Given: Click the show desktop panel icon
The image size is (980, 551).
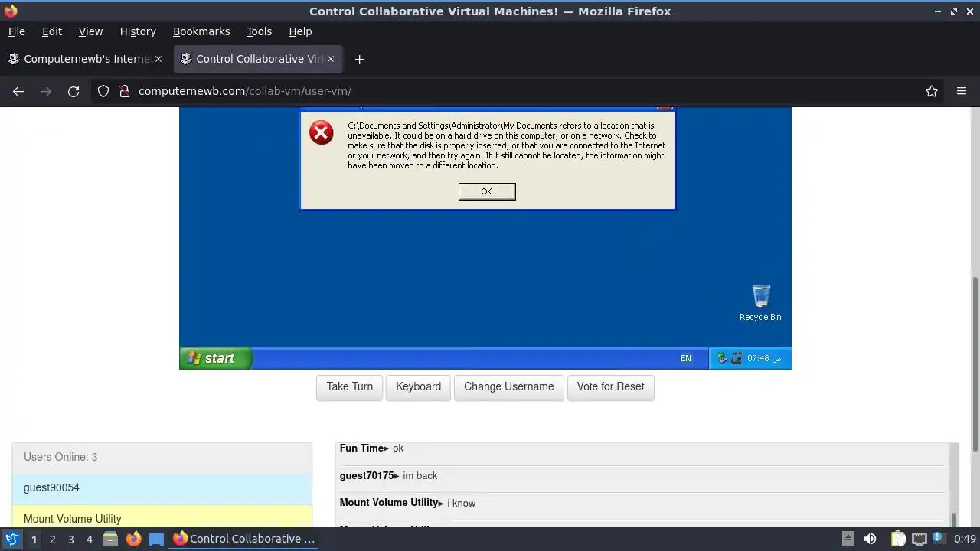Looking at the screenshot, I should (x=156, y=539).
